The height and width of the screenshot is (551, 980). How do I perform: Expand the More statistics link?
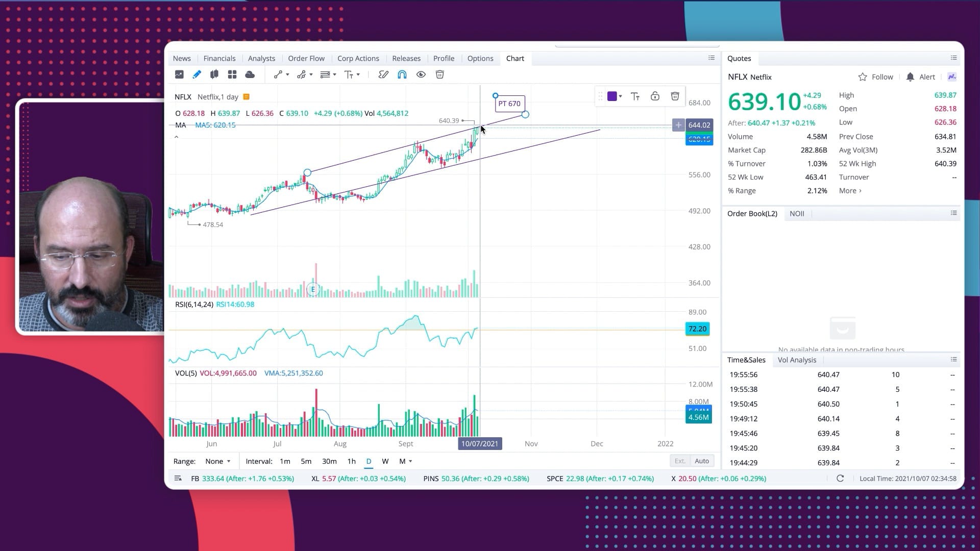pos(849,190)
